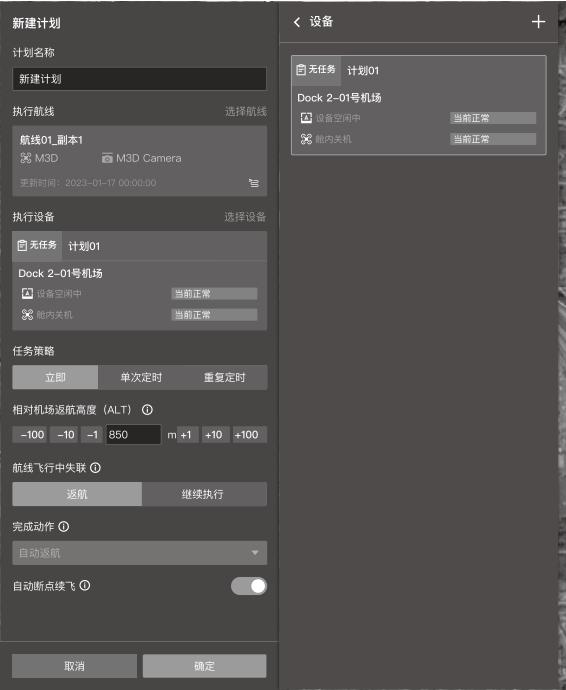Click the altitude field showing 850
The width and height of the screenshot is (566, 690).
133,435
